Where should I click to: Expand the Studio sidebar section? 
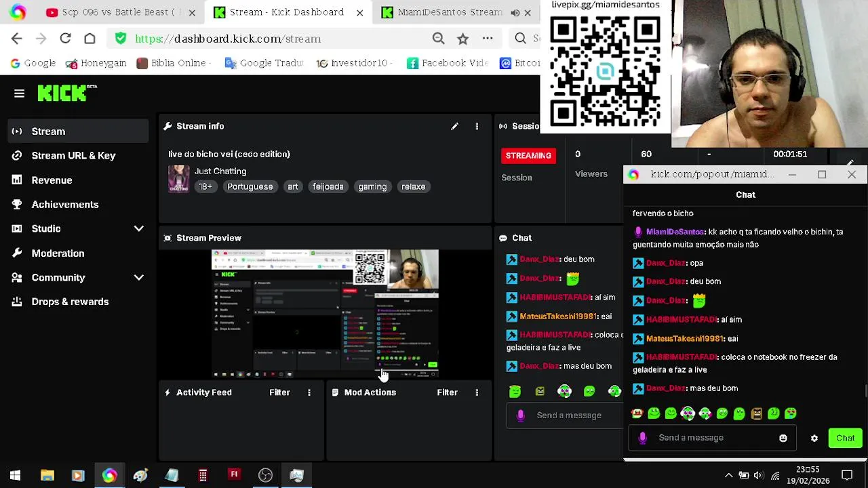point(139,228)
